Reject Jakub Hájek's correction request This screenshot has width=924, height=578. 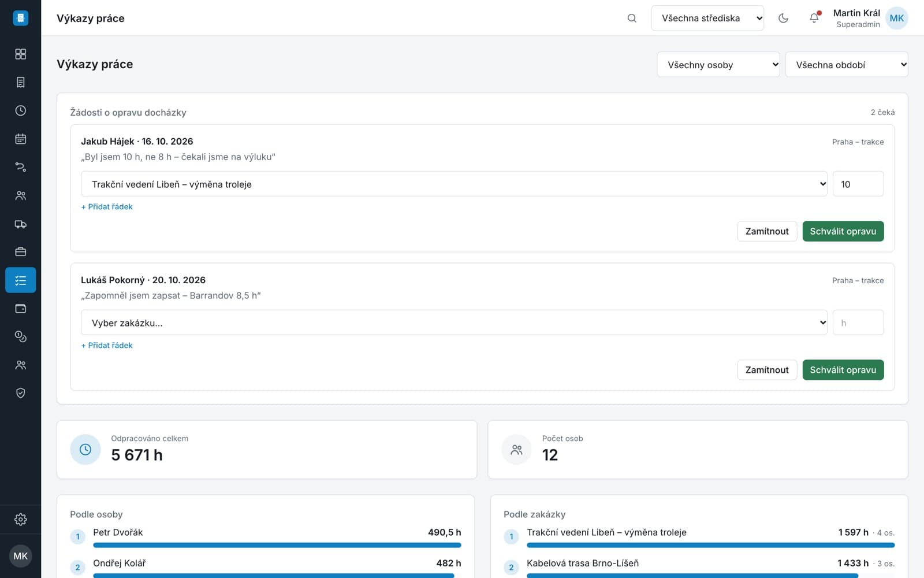click(x=767, y=231)
